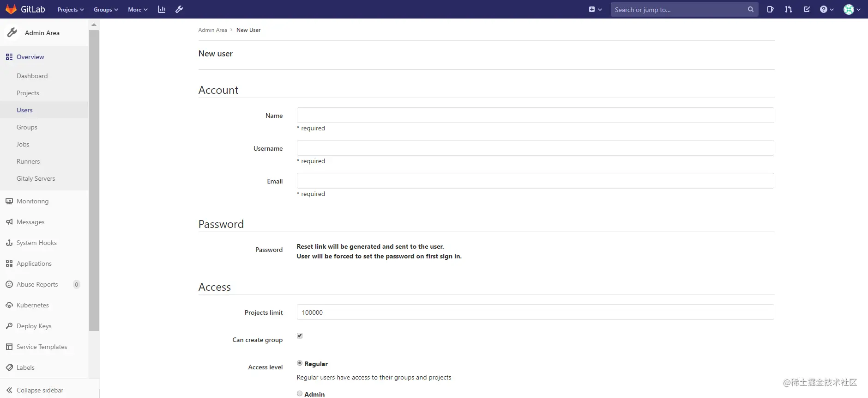Click the Overview section label
Image resolution: width=868 pixels, height=398 pixels.
pos(30,57)
